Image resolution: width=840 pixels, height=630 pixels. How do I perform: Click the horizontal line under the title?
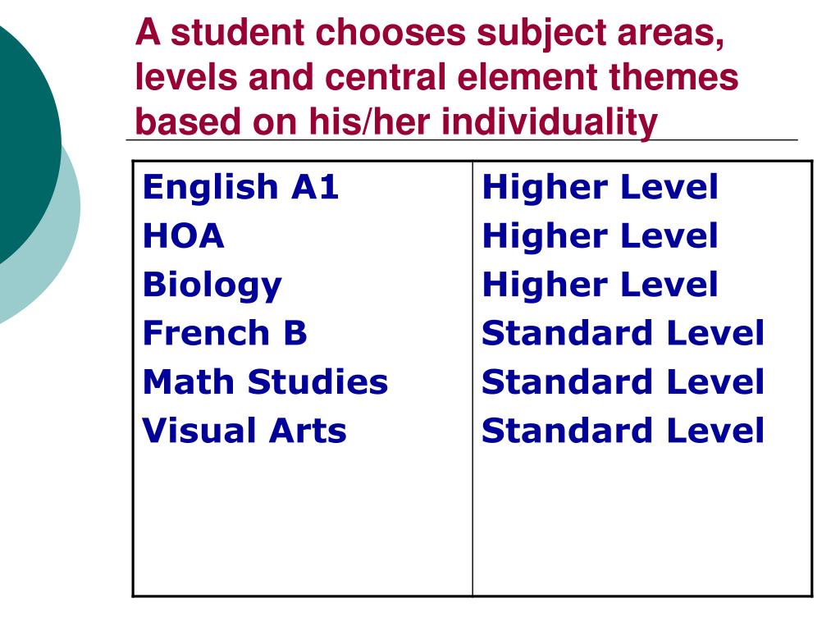pyautogui.click(x=462, y=140)
